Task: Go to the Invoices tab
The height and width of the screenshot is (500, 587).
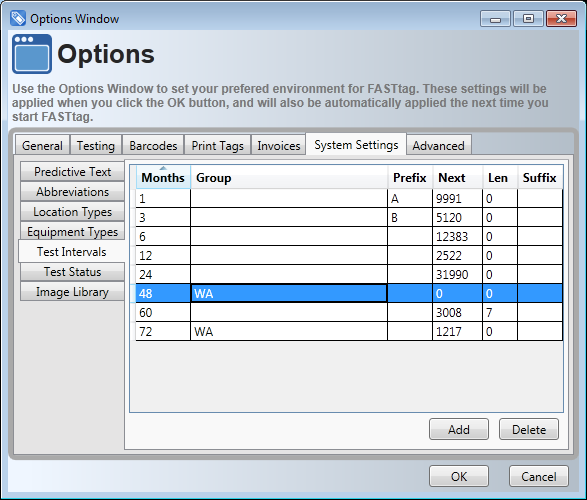Action: (x=279, y=145)
